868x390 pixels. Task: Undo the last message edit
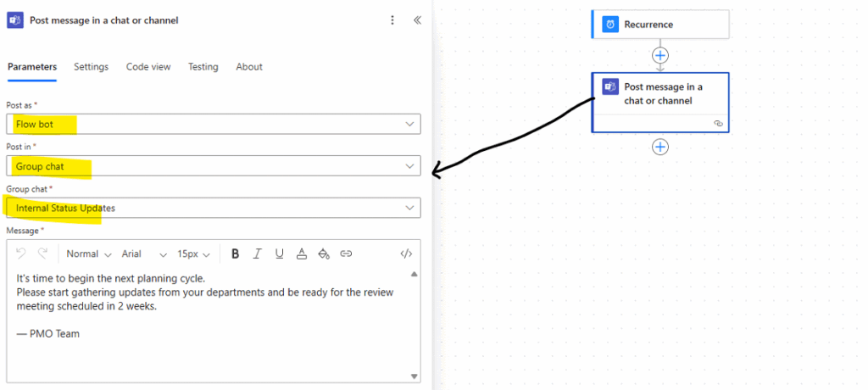pyautogui.click(x=21, y=253)
